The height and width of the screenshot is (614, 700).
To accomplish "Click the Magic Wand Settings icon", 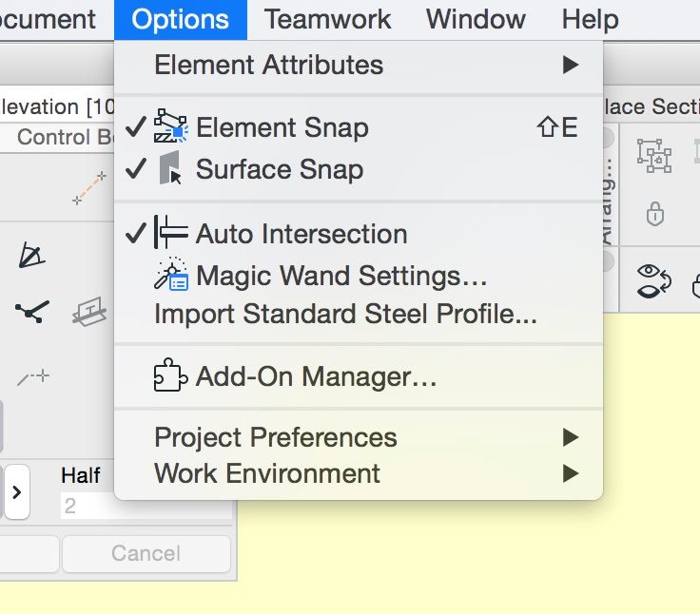I will 171,276.
